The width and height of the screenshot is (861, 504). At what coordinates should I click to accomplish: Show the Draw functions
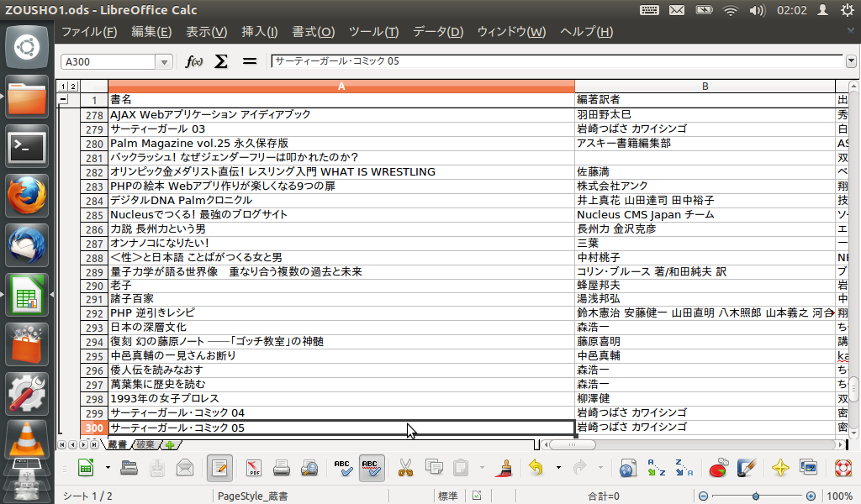point(747,468)
